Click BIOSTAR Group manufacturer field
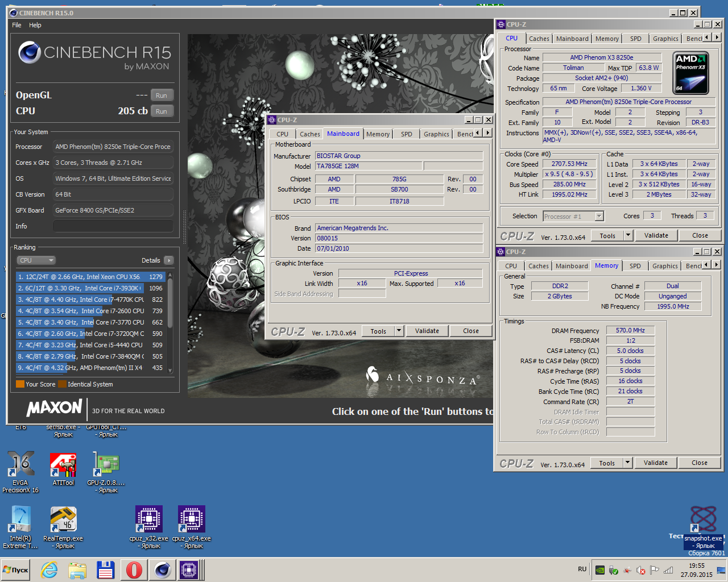728x582 pixels. click(399, 156)
